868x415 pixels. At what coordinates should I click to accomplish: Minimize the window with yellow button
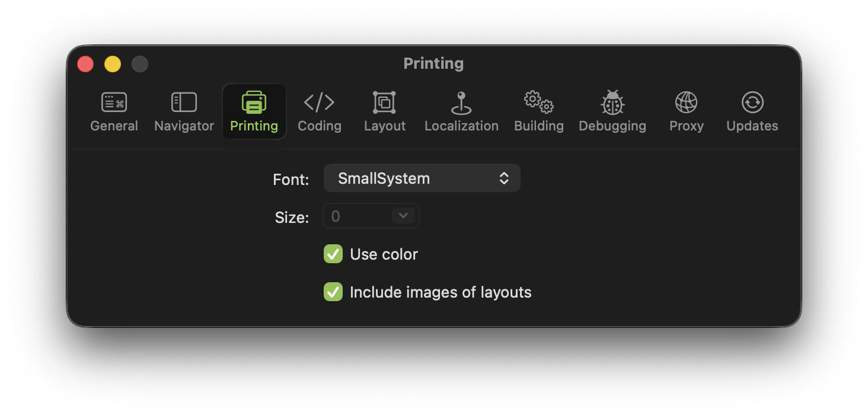click(x=113, y=64)
